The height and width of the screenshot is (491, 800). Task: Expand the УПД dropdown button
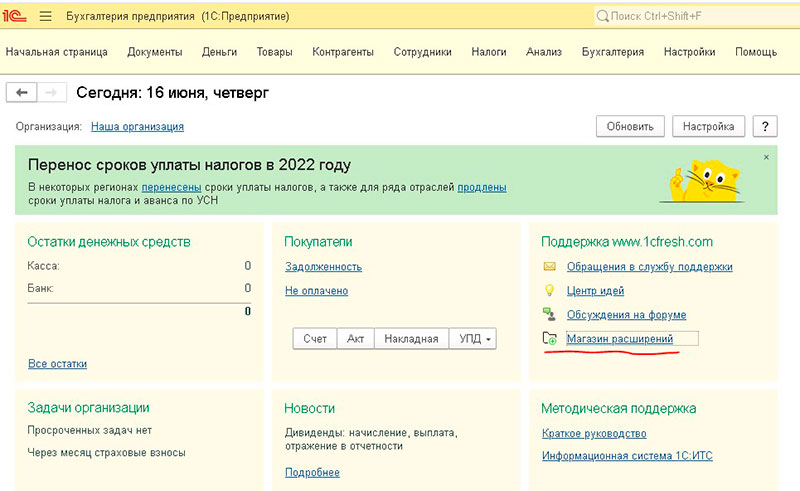[x=475, y=339]
